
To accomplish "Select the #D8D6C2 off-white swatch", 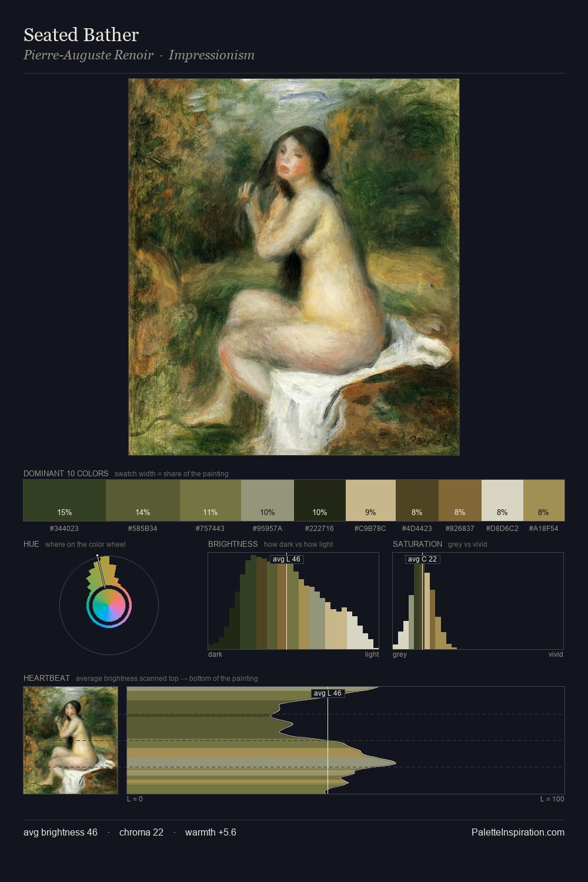I will (x=502, y=500).
